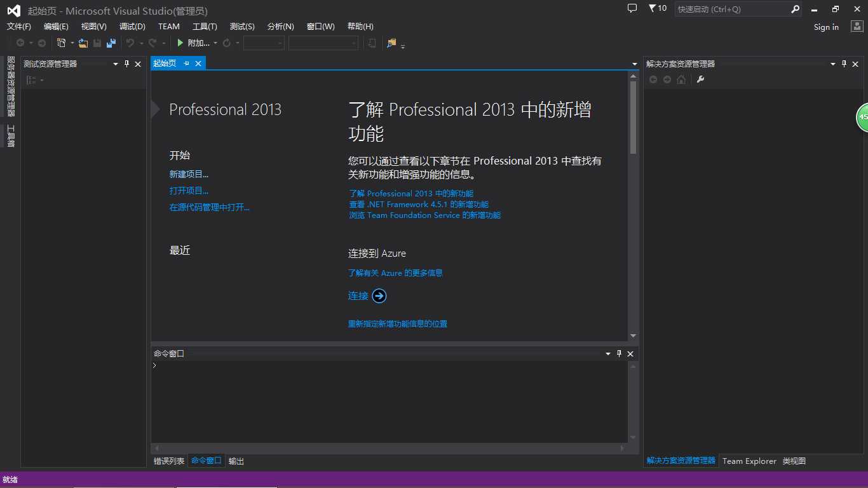The image size is (868, 488).
Task: Open TEAM menu
Action: click(x=169, y=27)
